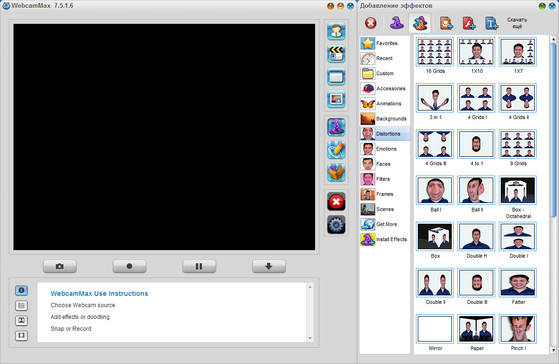Apply the 16 Grids effect thumbnail
This screenshot has height=364, width=559.
435,52
